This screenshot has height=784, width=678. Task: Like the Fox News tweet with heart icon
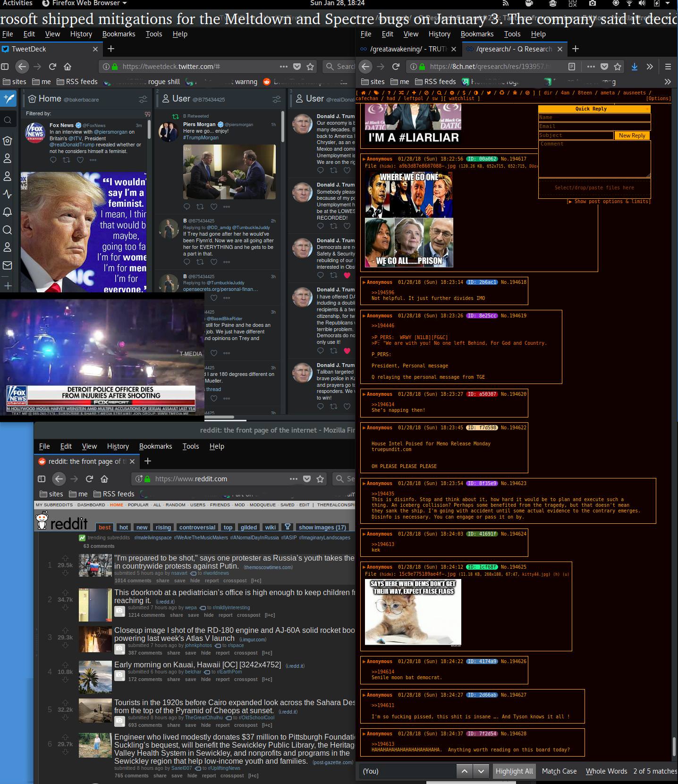pyautogui.click(x=80, y=160)
